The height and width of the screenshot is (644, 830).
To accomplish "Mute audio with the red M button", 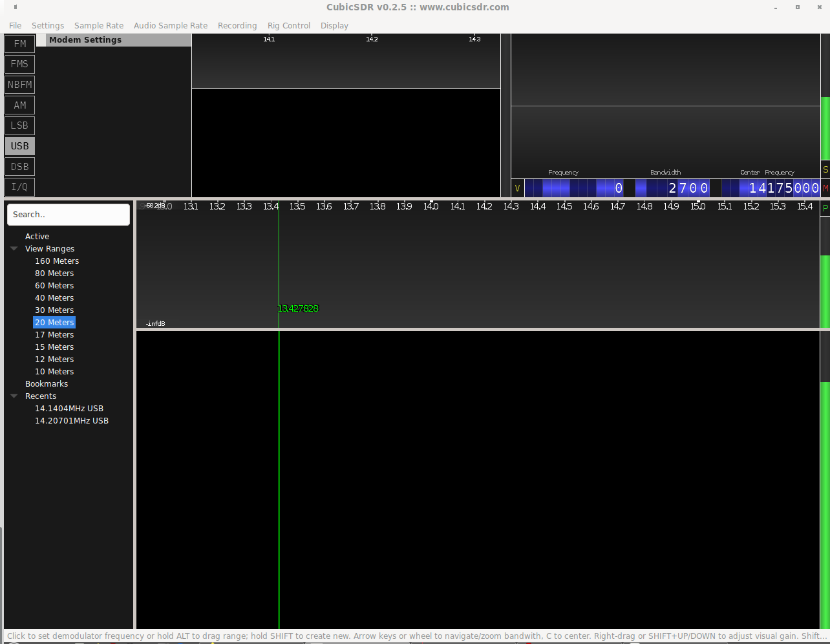I will pos(825,188).
